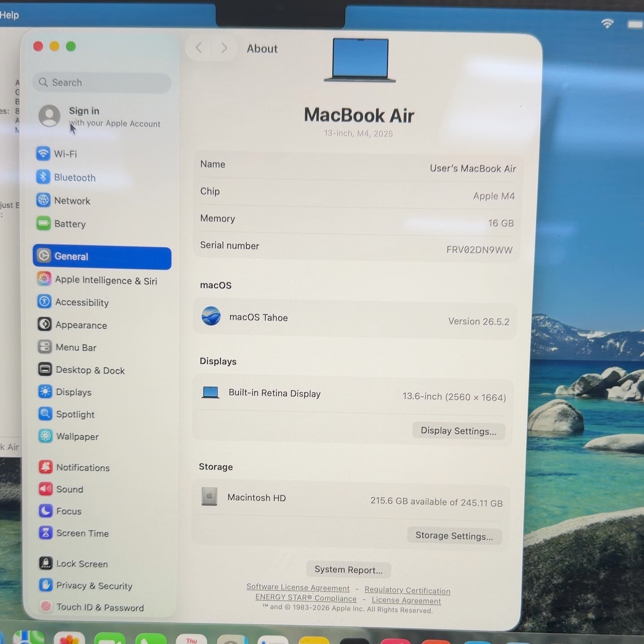Click the "13.6-inch (2560 × 1664)" display size
Screen dimensions: 644x644
coord(454,397)
